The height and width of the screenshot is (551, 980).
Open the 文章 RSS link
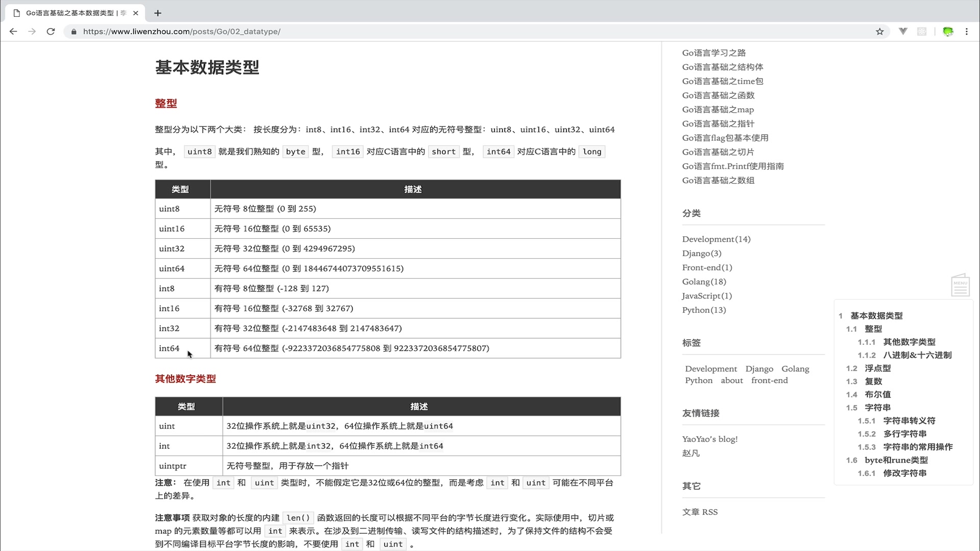tap(700, 512)
